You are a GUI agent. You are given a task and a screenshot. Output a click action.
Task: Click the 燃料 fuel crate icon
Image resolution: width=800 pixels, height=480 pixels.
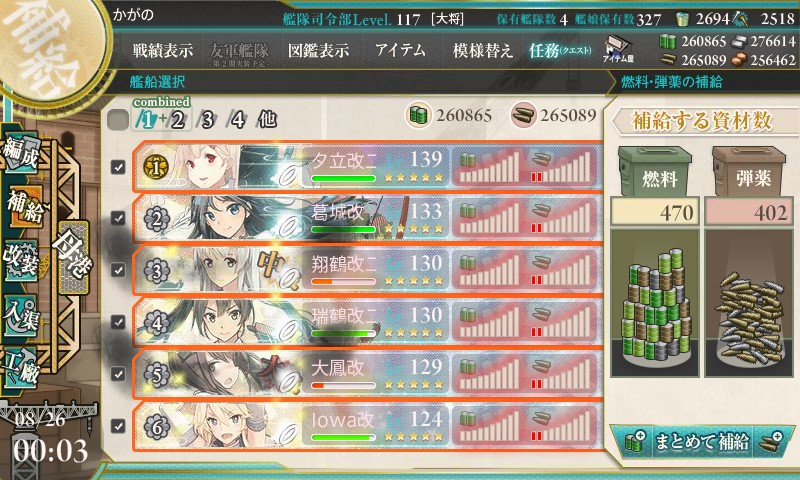coord(654,172)
